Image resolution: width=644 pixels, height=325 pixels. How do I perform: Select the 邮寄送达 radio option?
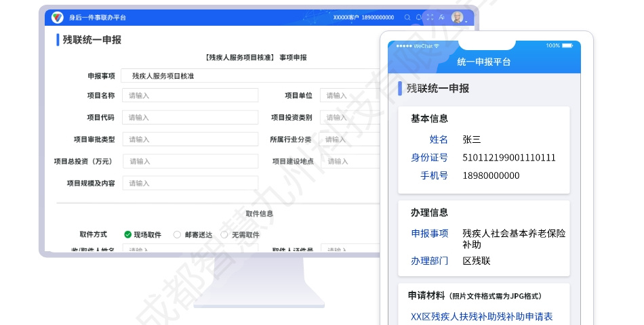(178, 235)
